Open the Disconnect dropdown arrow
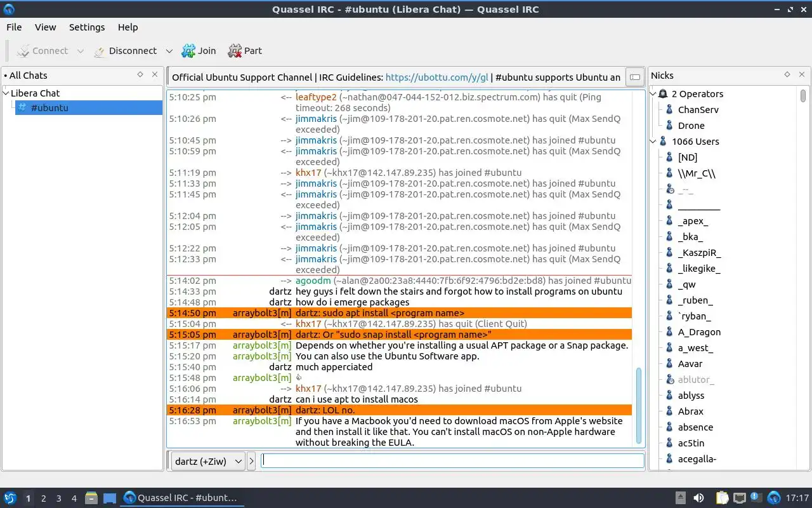This screenshot has width=812, height=508. point(169,51)
